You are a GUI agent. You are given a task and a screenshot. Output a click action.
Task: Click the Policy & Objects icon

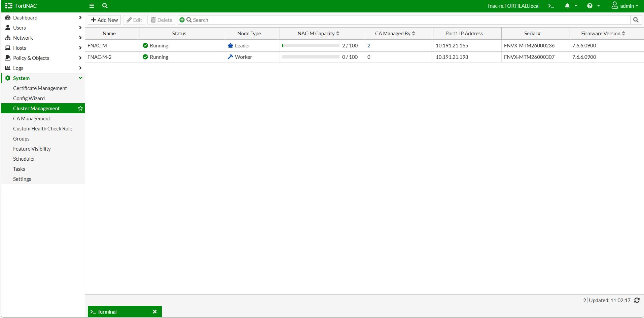(8, 58)
